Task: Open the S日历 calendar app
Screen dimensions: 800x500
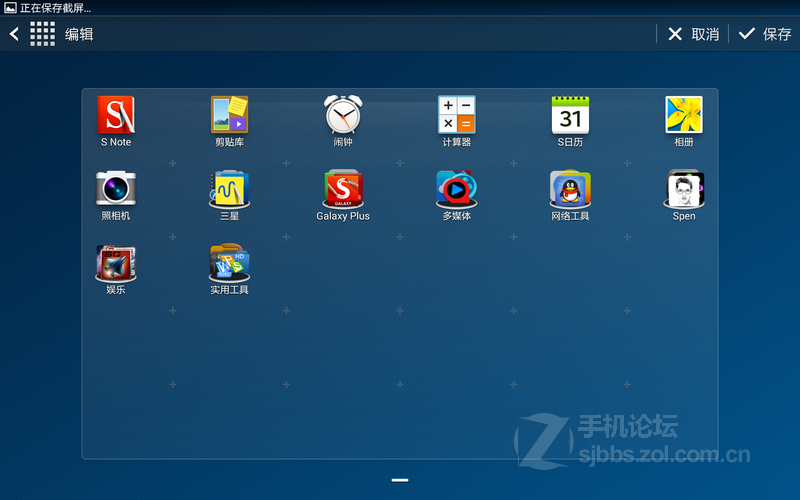Action: (x=570, y=115)
